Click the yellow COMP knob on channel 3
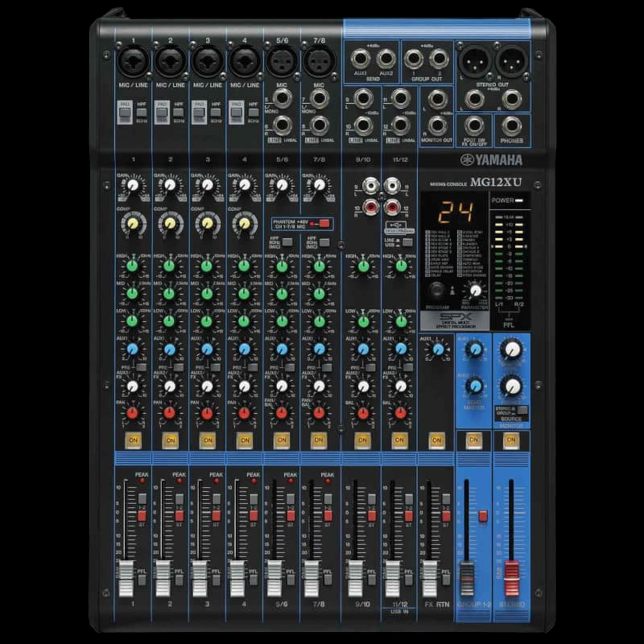 [x=207, y=223]
